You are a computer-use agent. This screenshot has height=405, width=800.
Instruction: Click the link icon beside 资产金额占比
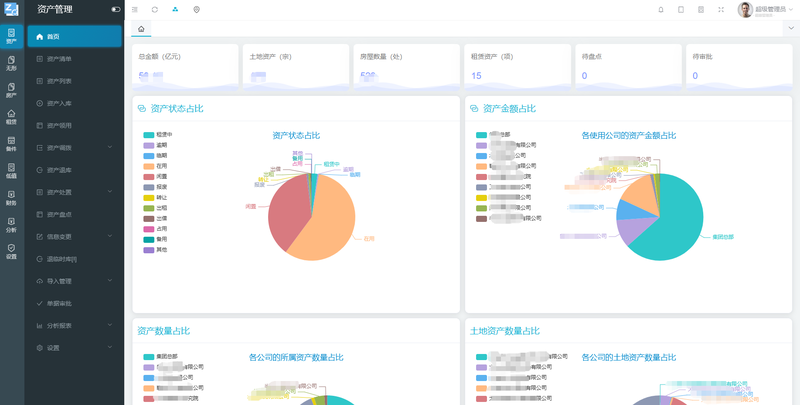474,109
